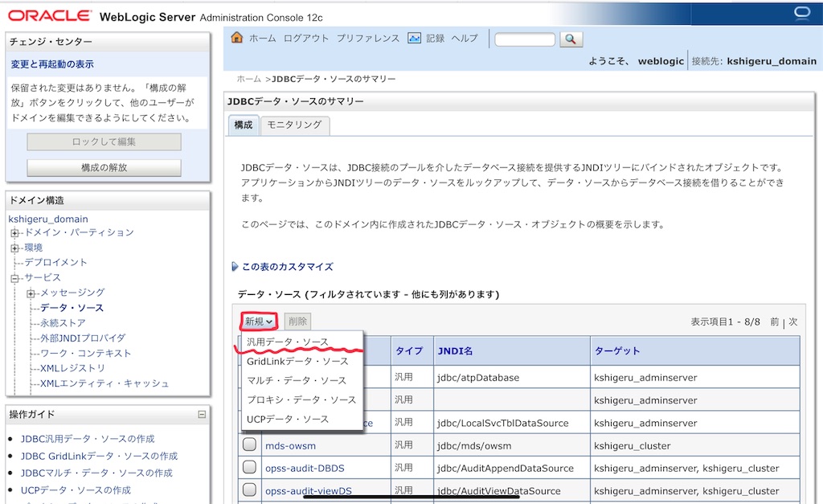823x504 pixels.
Task: Open the 新規 dropdown button
Action: click(258, 322)
